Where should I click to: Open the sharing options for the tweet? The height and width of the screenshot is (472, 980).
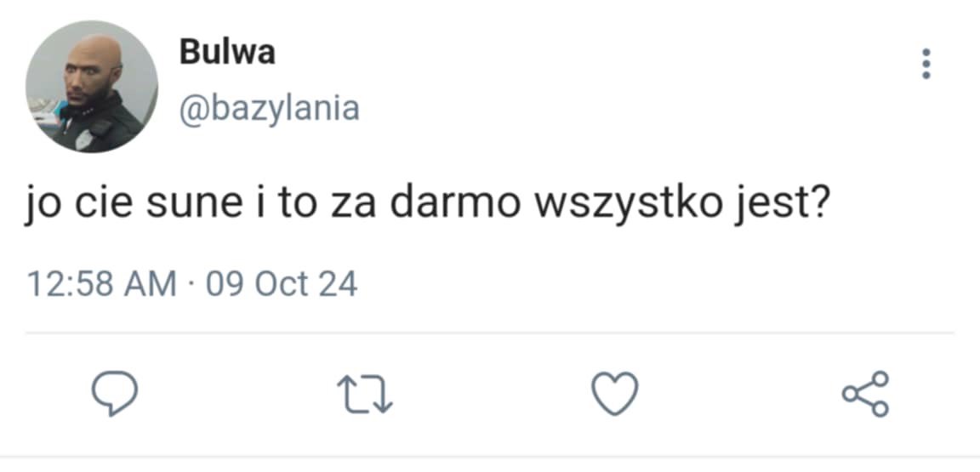point(865,393)
